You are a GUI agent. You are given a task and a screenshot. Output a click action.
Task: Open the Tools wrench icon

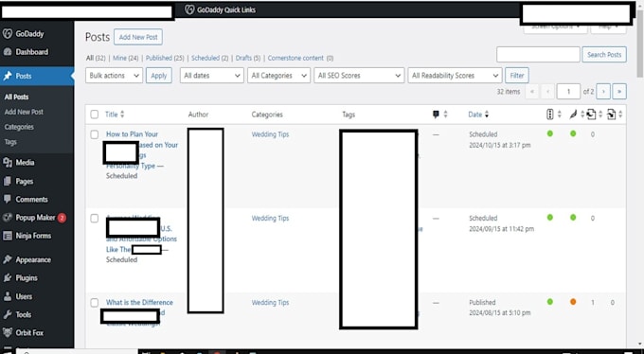click(x=8, y=314)
